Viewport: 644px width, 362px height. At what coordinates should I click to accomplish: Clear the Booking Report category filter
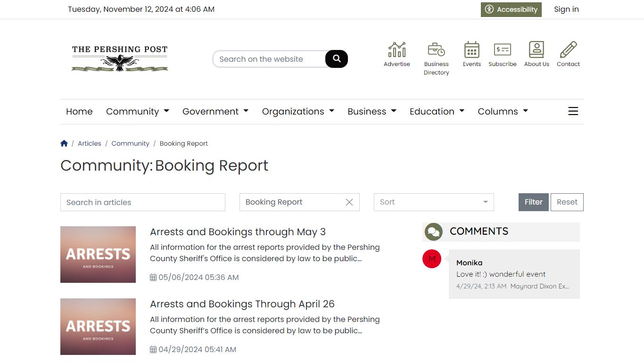coord(349,202)
